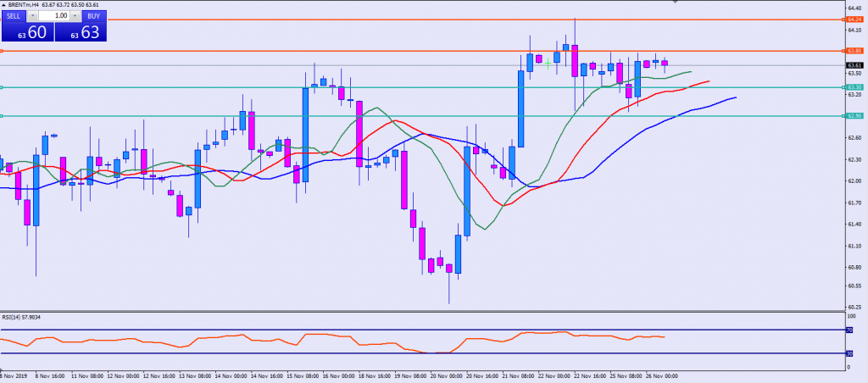The width and height of the screenshot is (868, 383).
Task: Increase lot volume with the up arrow
Action: (75, 15)
